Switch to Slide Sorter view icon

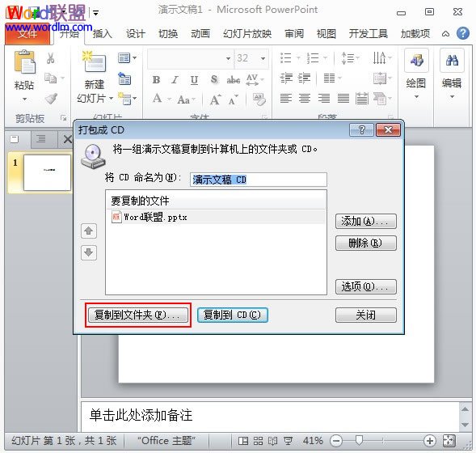click(258, 441)
